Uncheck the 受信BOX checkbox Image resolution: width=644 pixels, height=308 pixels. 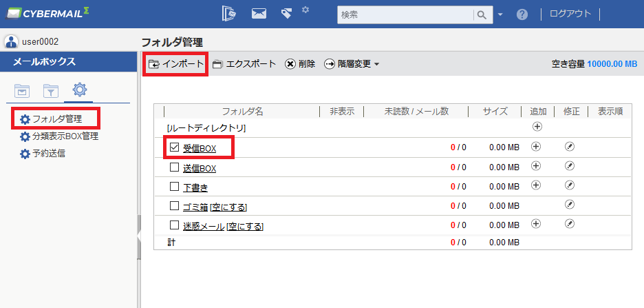[175, 147]
